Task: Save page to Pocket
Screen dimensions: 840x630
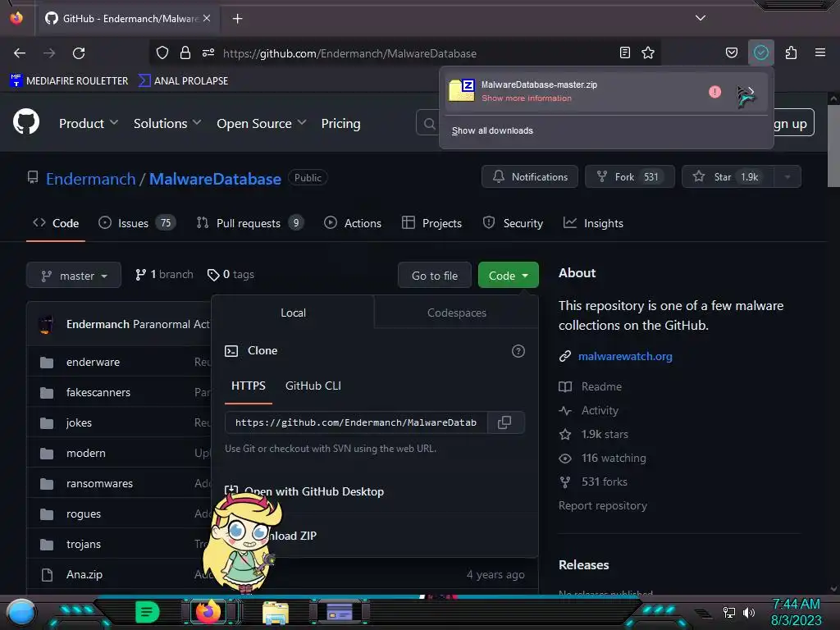Action: pyautogui.click(x=731, y=53)
